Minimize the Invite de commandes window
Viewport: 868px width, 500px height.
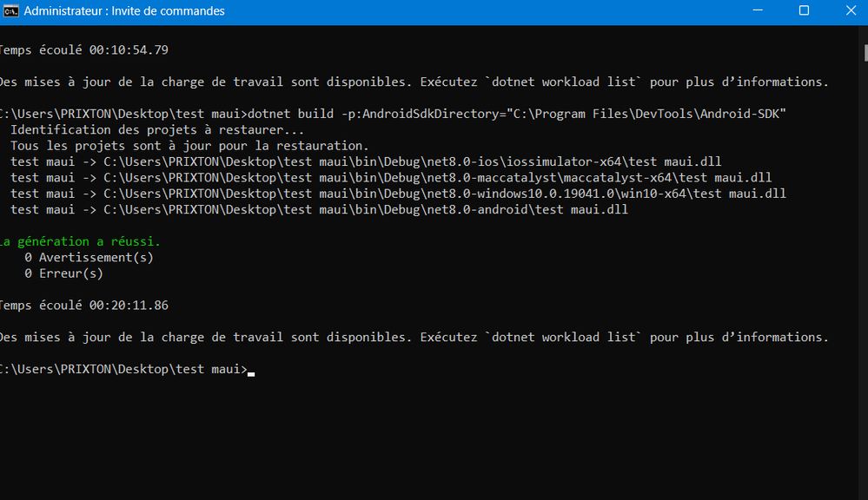758,10
